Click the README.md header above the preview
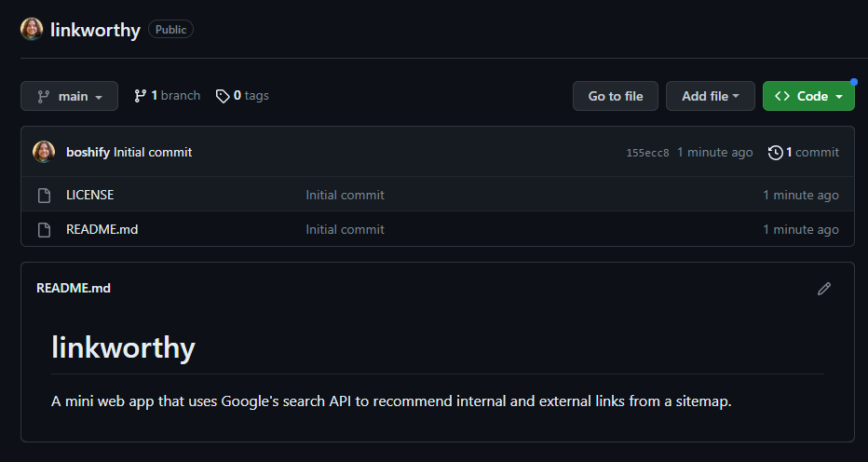This screenshot has height=462, width=868. click(x=74, y=289)
